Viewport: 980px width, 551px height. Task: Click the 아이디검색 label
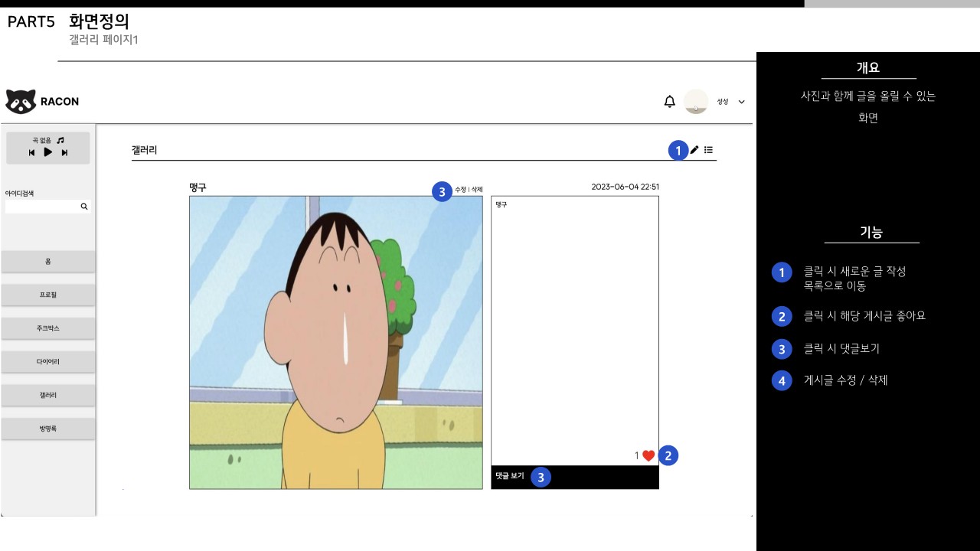tap(19, 194)
